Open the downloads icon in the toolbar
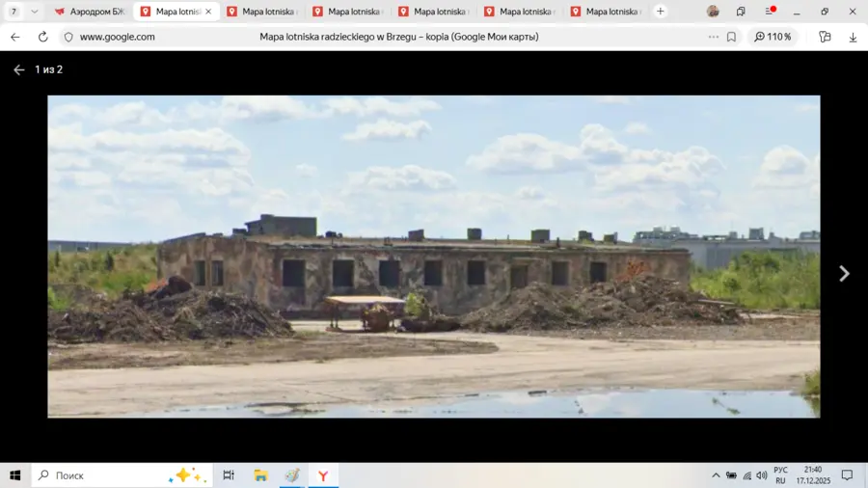 pyautogui.click(x=853, y=37)
